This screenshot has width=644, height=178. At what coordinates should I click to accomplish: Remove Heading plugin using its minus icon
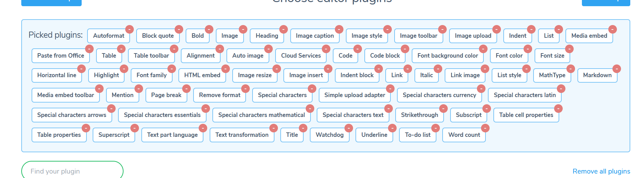[283, 29]
